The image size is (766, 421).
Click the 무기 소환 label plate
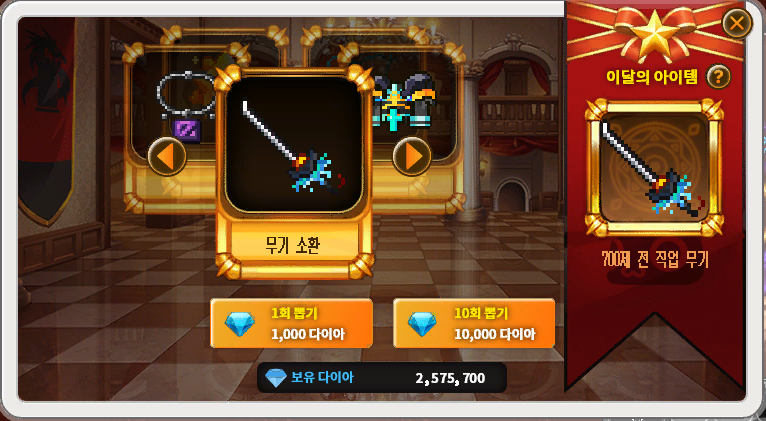pos(294,245)
